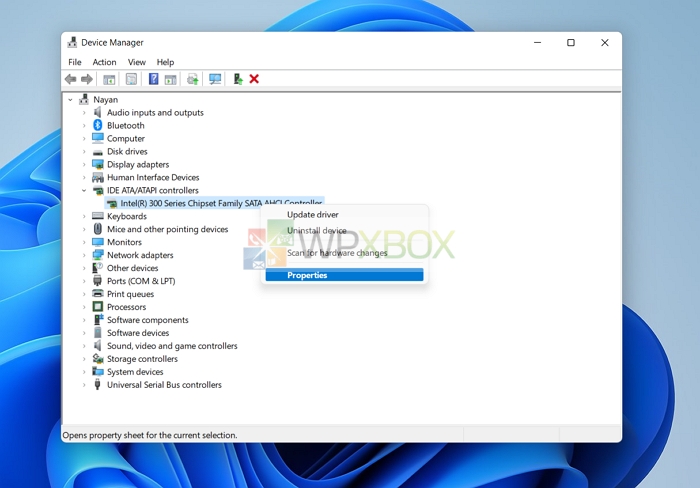Open the File menu

click(x=75, y=62)
